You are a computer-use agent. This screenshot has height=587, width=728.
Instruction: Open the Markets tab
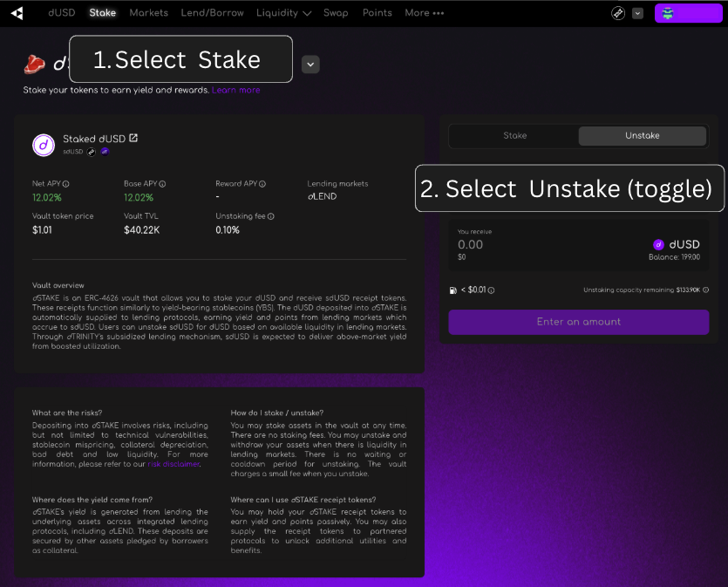point(148,13)
